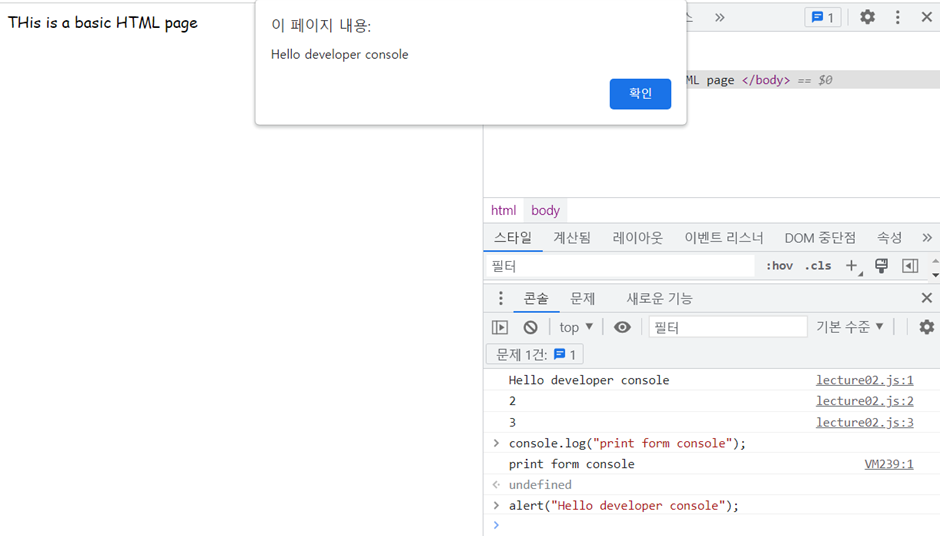Show more styles pane tabs
Image resolution: width=940 pixels, height=536 pixels.
click(927, 238)
